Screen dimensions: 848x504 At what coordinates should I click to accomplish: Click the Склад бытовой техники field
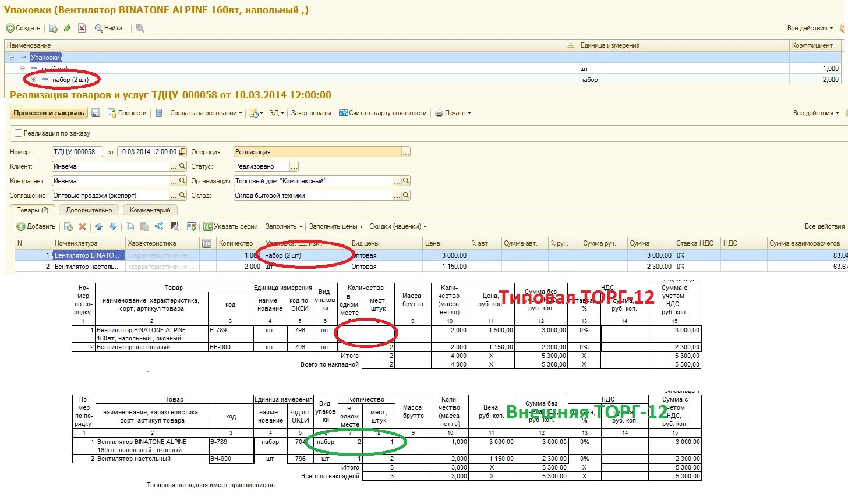click(x=313, y=196)
